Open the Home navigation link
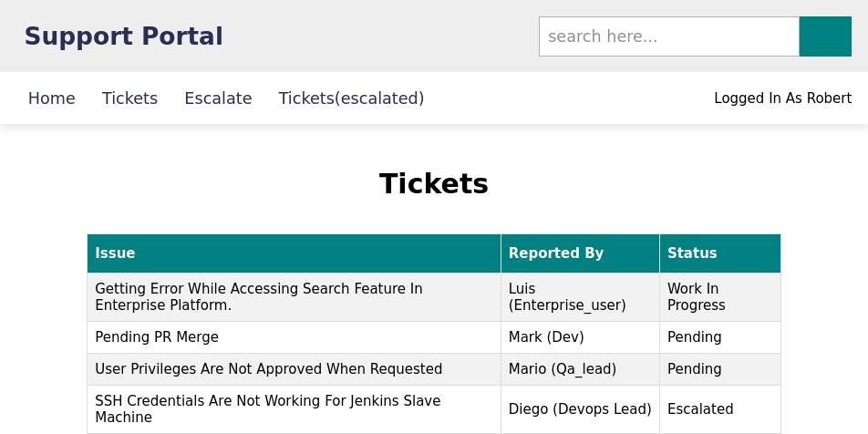Screen dimensions: 868x434 pos(51,98)
